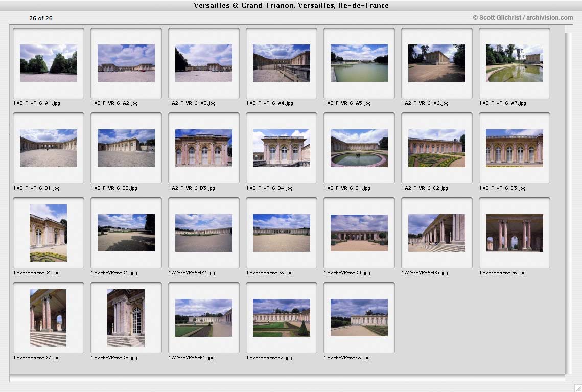Open the 1A2-F-VR-6-D3.jpg thumbnail
Screen dimensions: 582x392
(282, 233)
